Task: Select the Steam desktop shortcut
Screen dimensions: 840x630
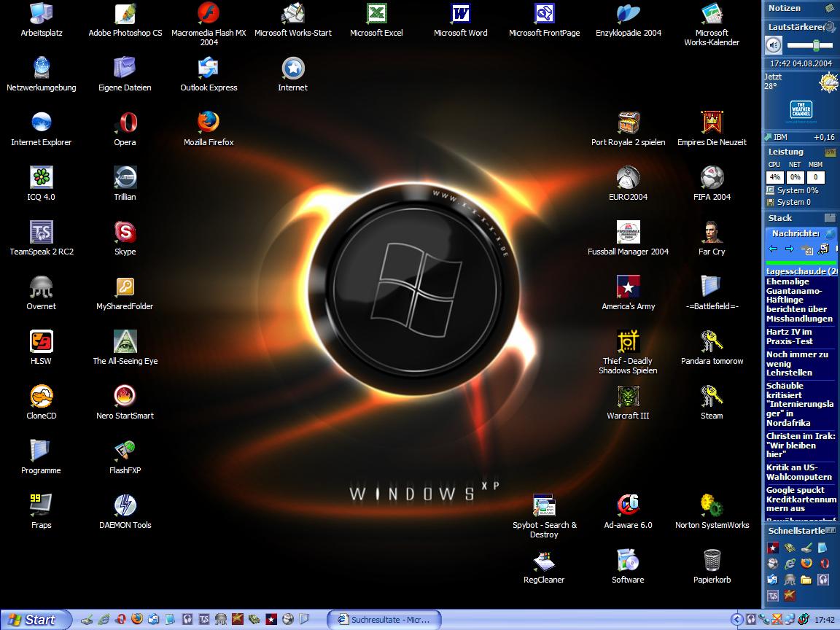Action: click(x=712, y=396)
